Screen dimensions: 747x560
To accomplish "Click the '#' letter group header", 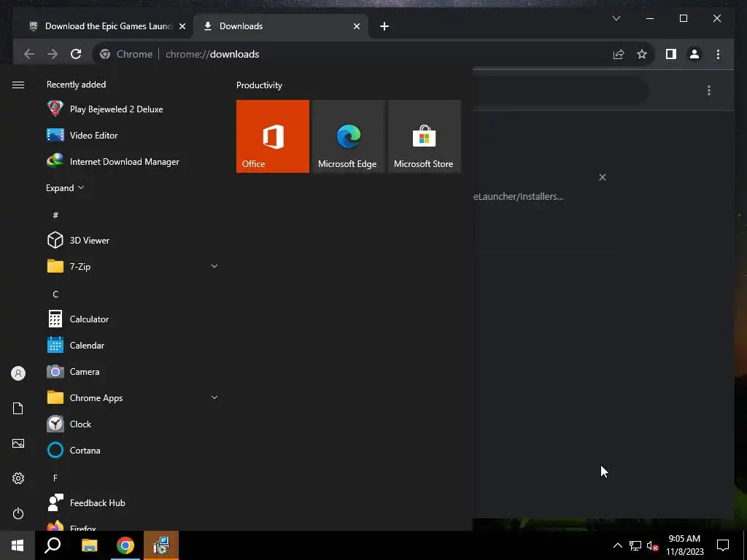I will click(x=55, y=215).
